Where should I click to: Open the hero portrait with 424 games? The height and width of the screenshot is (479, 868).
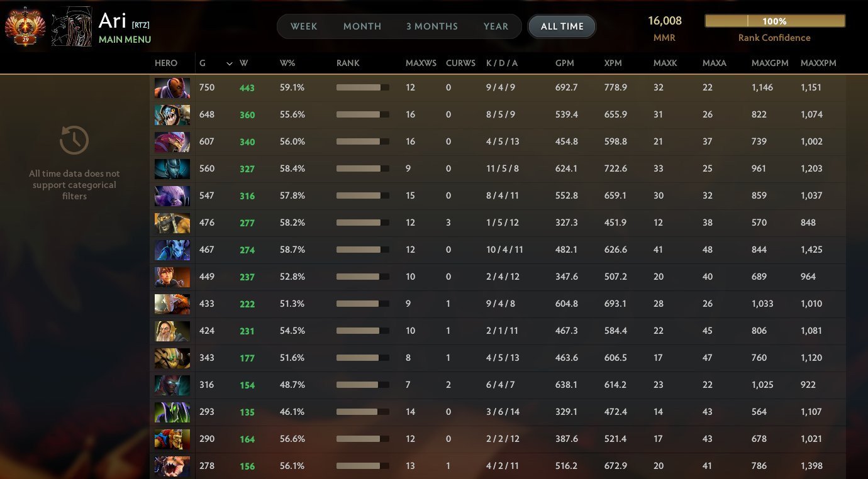click(172, 331)
